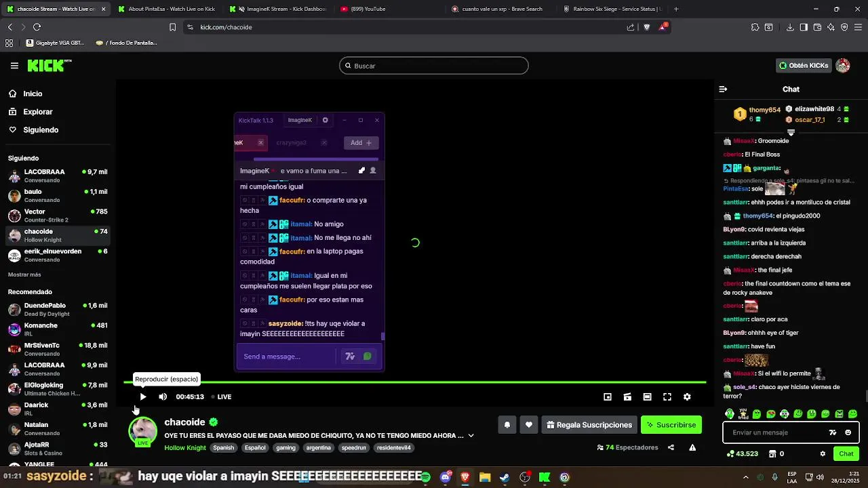Open mini player mode icon
Screen dimensions: 868x488
tap(608, 396)
